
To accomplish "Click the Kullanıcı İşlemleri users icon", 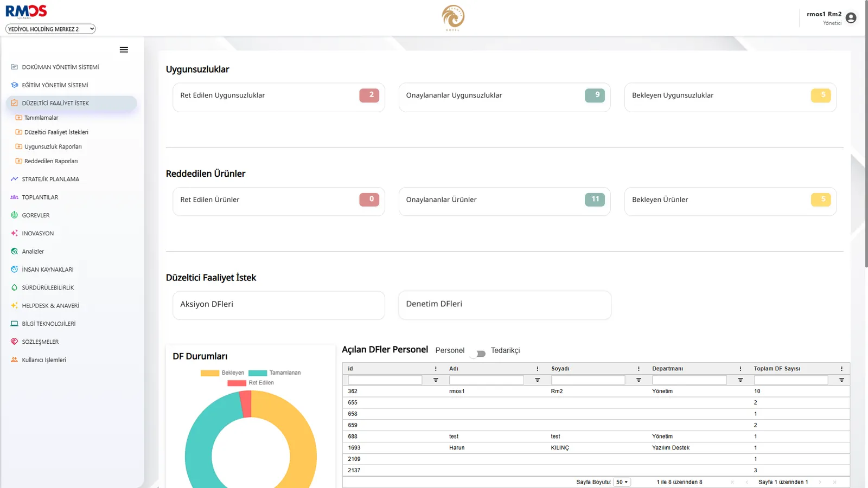I will 15,360.
